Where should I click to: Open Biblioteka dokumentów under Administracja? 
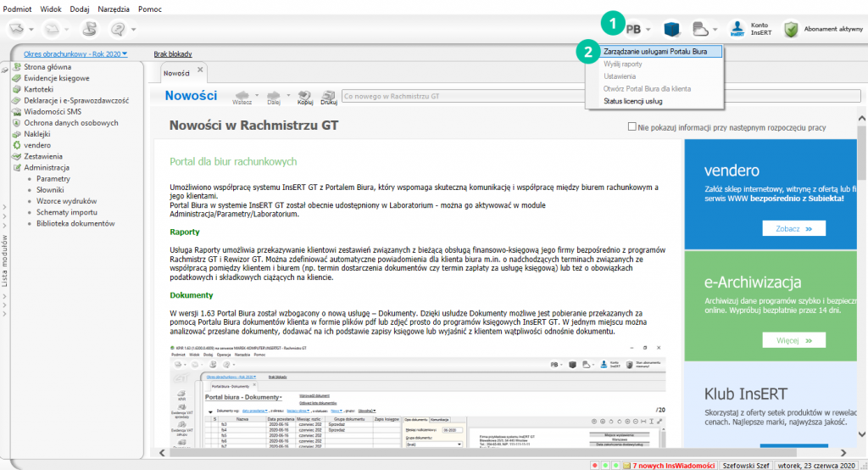tap(75, 223)
